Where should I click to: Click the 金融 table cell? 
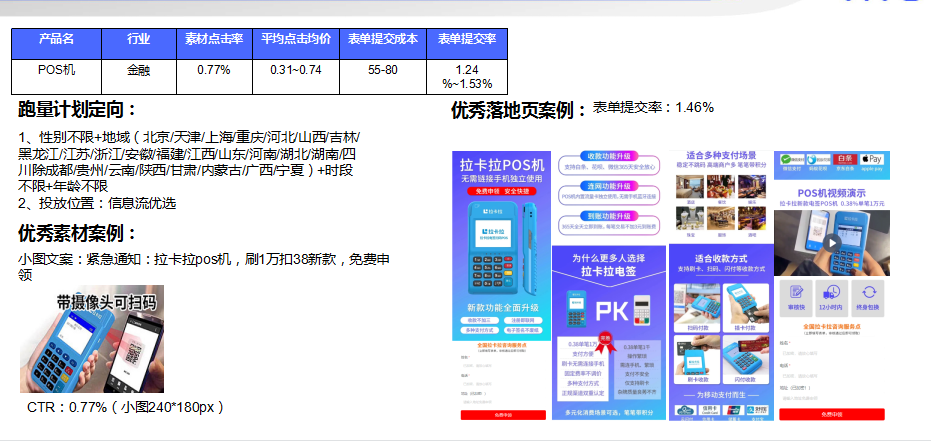click(x=139, y=77)
